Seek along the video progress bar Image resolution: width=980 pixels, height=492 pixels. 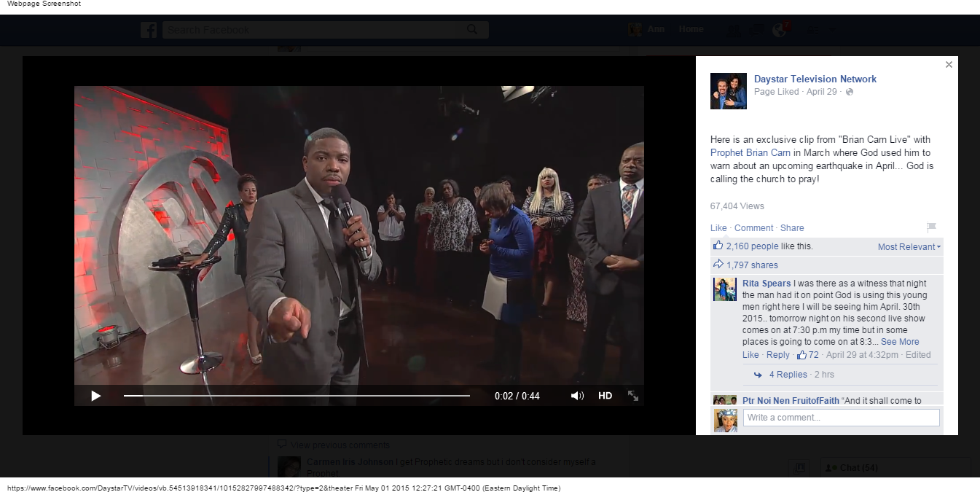[x=297, y=396]
